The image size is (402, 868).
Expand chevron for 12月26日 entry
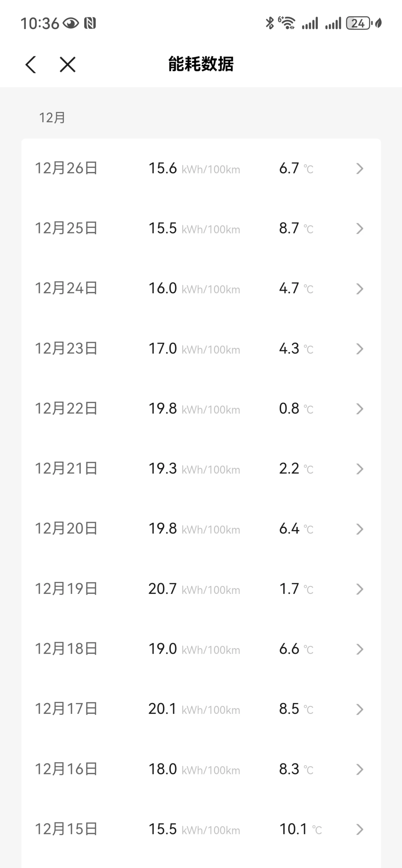(x=360, y=168)
